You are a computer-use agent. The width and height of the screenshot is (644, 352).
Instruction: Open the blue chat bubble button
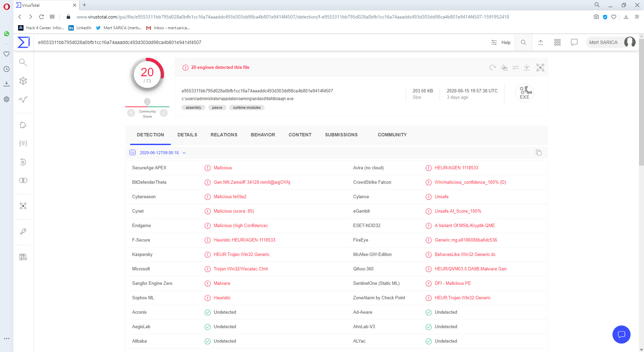tap(622, 335)
